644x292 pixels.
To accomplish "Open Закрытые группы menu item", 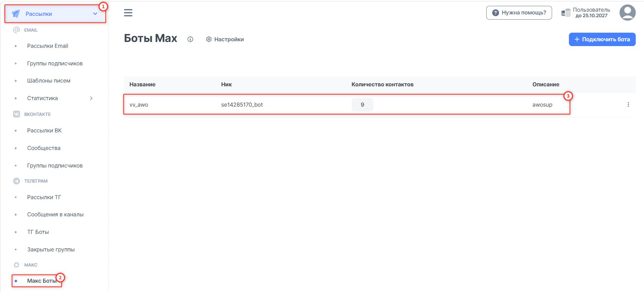I will coord(51,249).
